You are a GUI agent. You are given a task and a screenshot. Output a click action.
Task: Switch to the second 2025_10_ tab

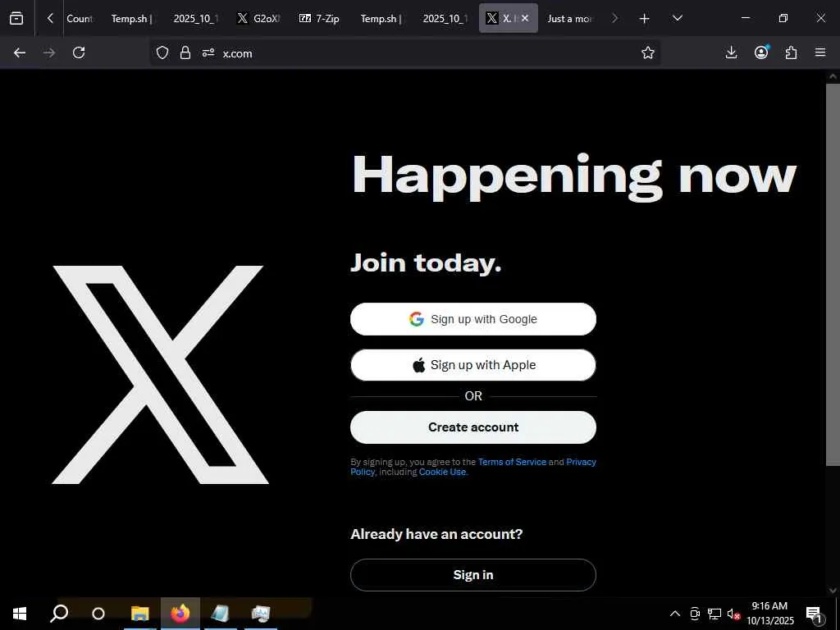click(x=444, y=19)
